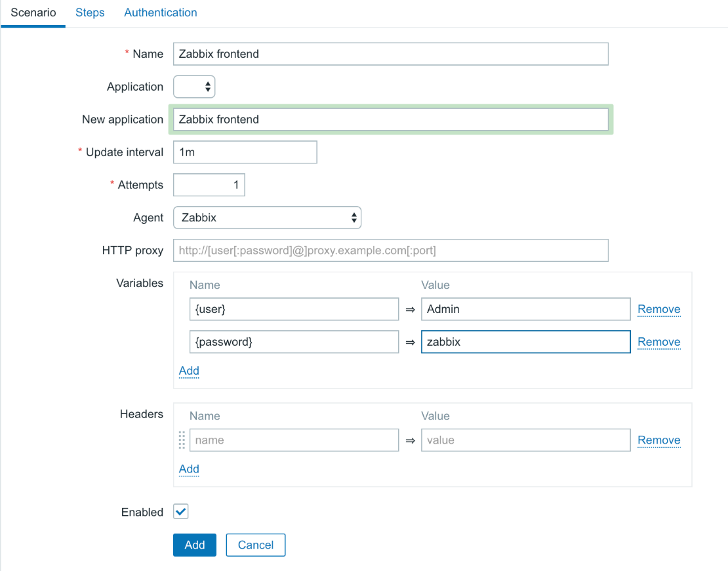
Task: Click the header value placeholder field
Action: pyautogui.click(x=525, y=440)
